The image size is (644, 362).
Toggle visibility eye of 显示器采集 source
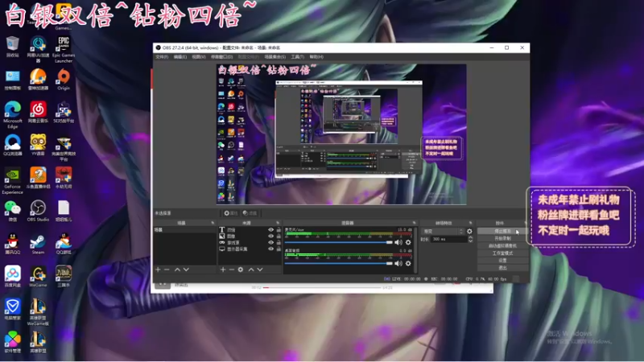pyautogui.click(x=271, y=249)
